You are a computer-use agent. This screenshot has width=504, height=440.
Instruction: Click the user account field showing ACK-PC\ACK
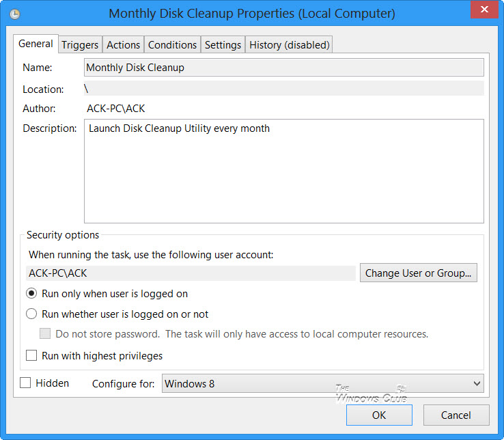coord(191,273)
